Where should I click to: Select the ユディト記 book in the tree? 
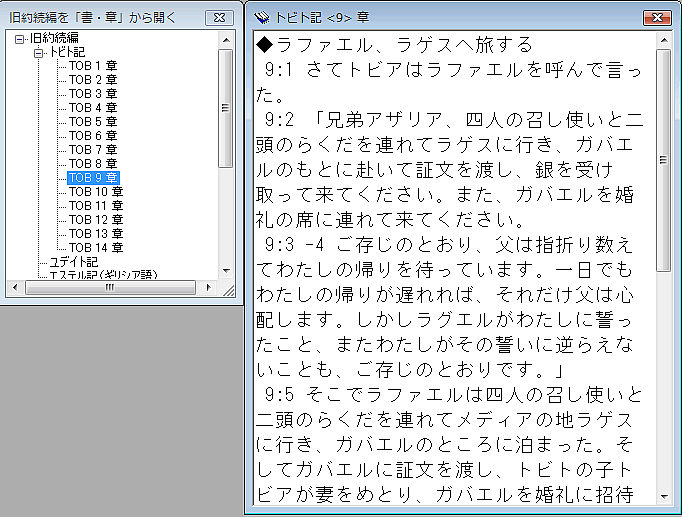pyautogui.click(x=74, y=262)
